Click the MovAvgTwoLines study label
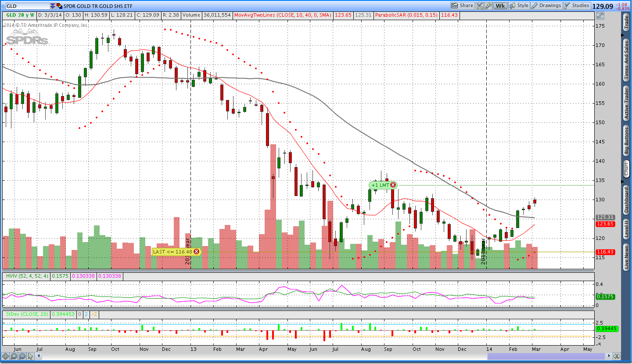 [x=283, y=15]
